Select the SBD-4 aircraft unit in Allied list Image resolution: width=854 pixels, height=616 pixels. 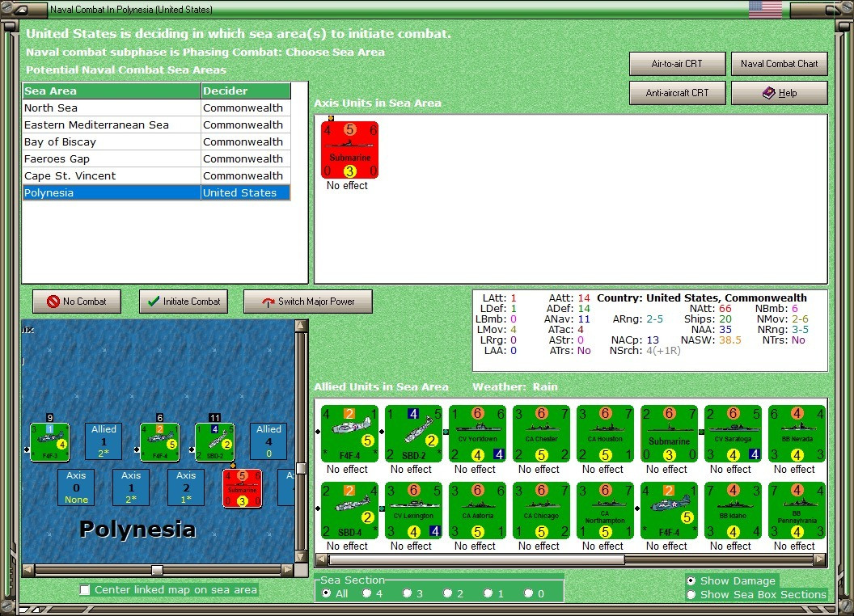(x=349, y=510)
